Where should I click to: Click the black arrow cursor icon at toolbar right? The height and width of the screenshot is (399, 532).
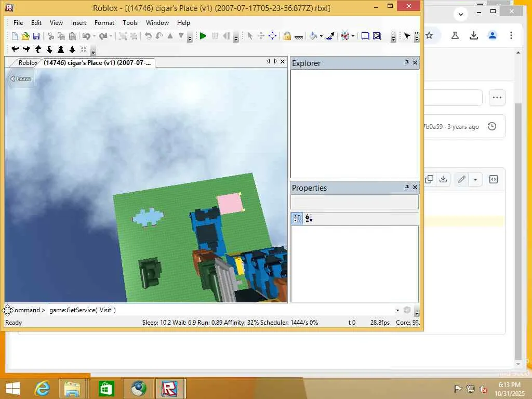tap(407, 36)
